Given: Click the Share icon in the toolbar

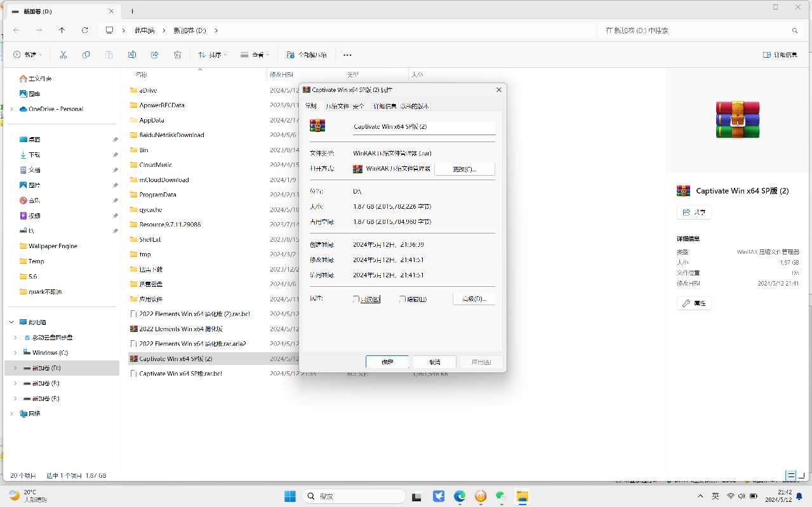Looking at the screenshot, I should pyautogui.click(x=155, y=55).
